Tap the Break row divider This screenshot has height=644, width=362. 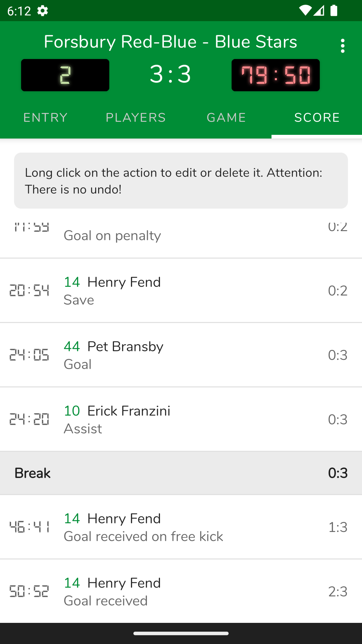tap(181, 473)
